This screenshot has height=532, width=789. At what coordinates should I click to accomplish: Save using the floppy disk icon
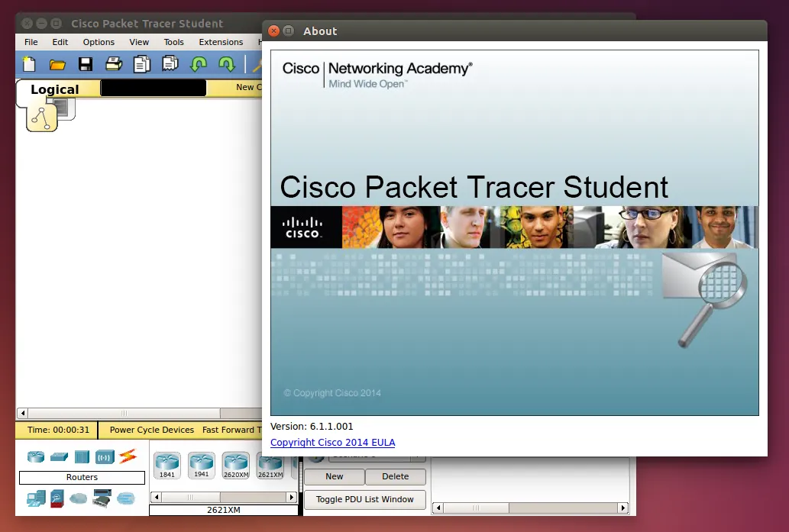(x=86, y=64)
